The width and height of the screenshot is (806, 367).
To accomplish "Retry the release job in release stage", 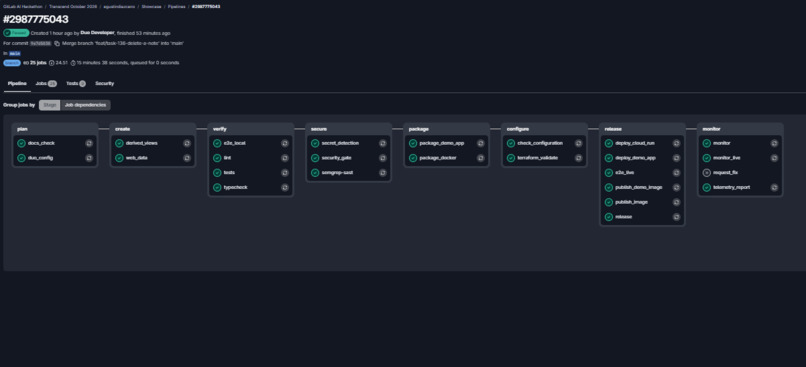I will [x=676, y=217].
